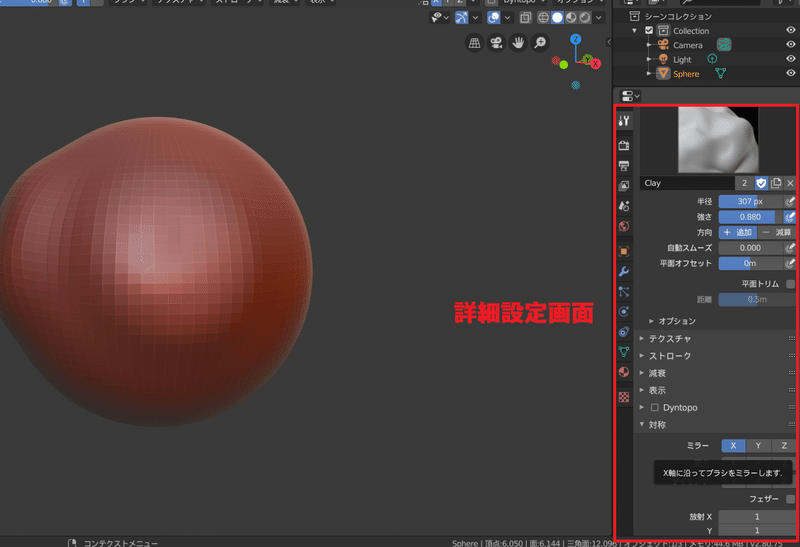Enable mirror on X axis
800x547 pixels.
(733, 445)
